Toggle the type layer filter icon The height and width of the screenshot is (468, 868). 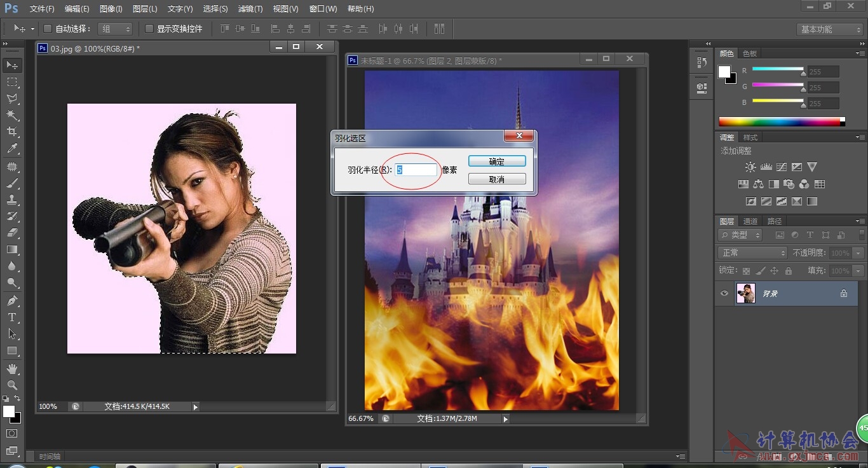810,235
